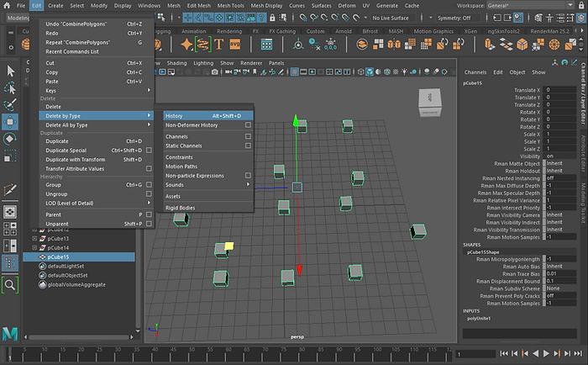Open the Workspace General dropdown
Image resolution: width=588 pixels, height=365 pixels.
point(530,5)
